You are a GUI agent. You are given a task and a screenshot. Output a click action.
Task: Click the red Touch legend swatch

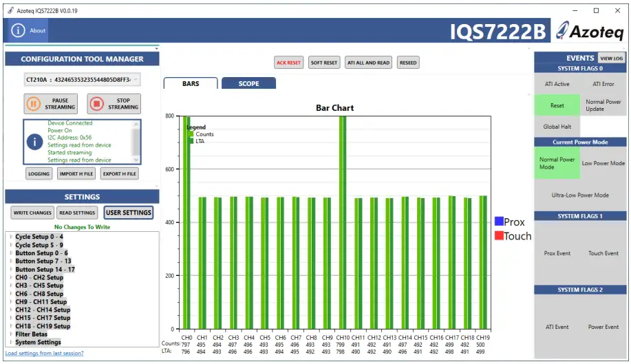pyautogui.click(x=499, y=236)
